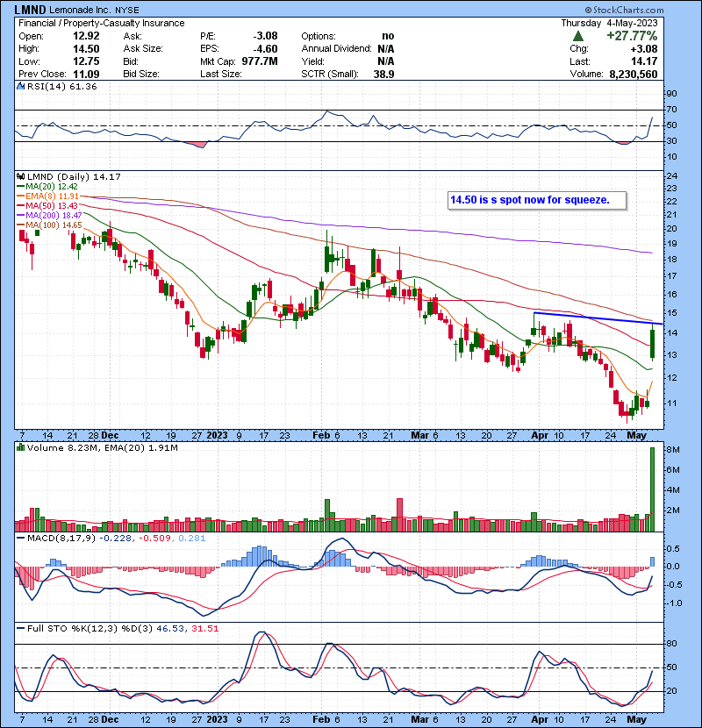Click the large green 4-May candlestick
This screenshot has height=728, width=702.
pos(652,344)
